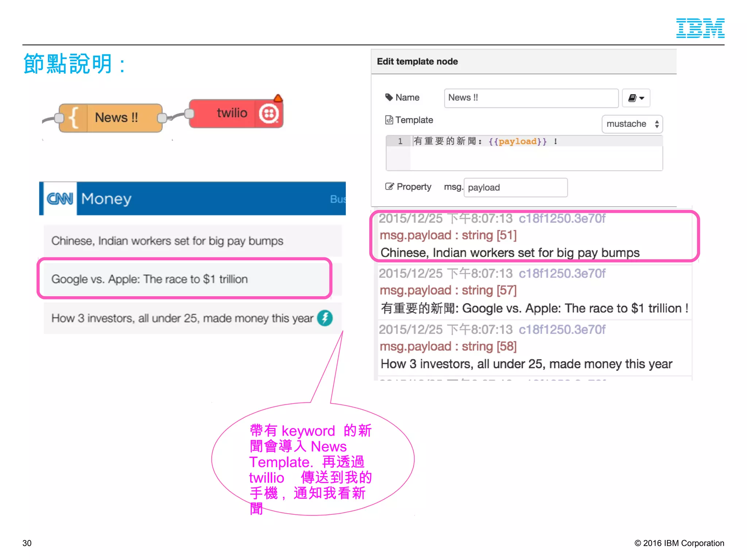Click msg.payload : string [58] label
Viewport: 747px width, 560px height.
(448, 347)
